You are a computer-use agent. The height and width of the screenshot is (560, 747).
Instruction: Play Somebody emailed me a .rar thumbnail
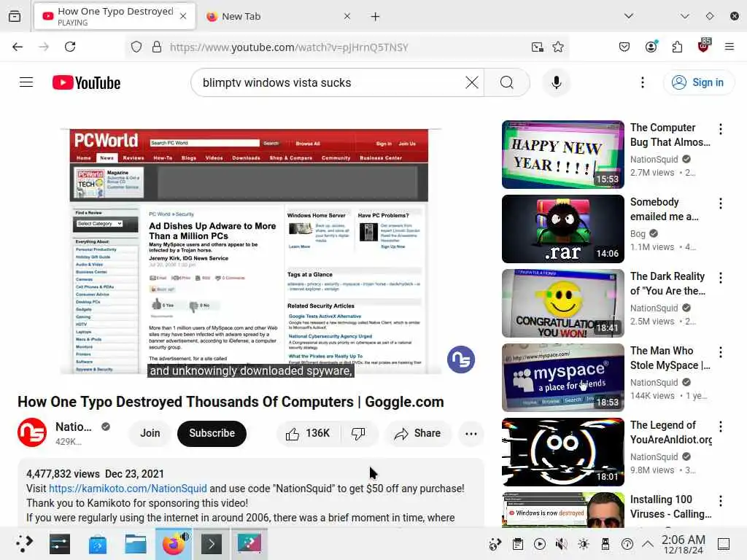click(x=562, y=228)
